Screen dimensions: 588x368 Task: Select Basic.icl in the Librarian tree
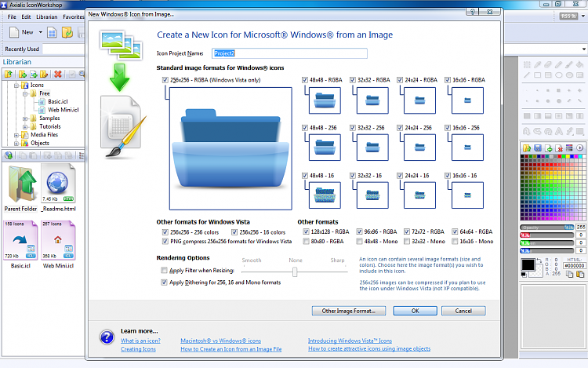[x=58, y=102]
